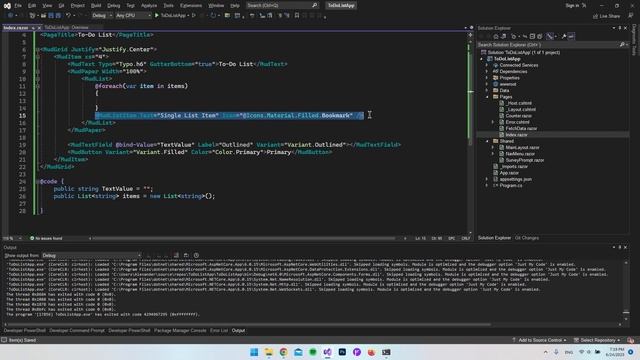Click Select Repository button

pyautogui.click(x=597, y=340)
